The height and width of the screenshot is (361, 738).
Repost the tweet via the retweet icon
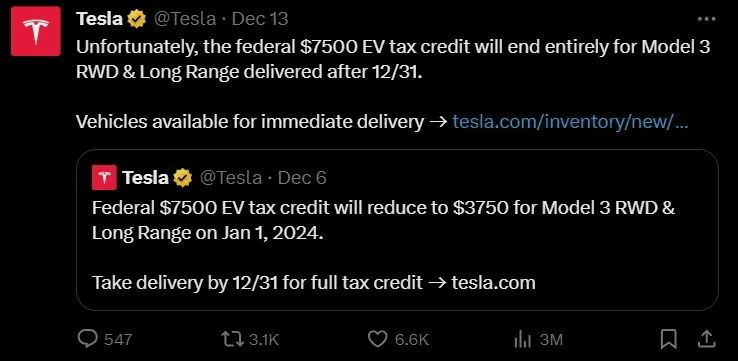tap(233, 339)
